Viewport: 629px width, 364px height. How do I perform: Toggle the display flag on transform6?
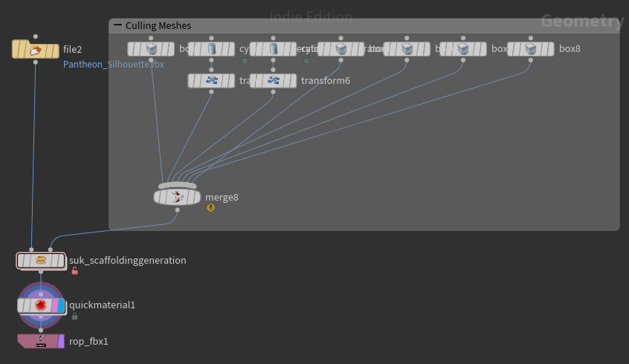pos(293,80)
